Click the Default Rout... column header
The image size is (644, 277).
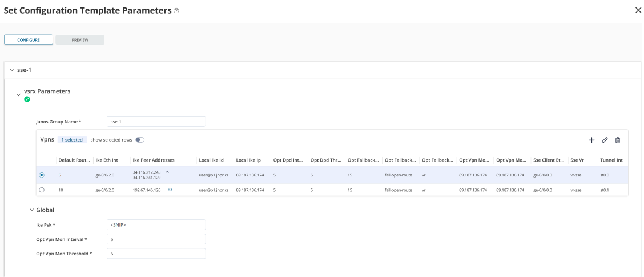tap(74, 160)
